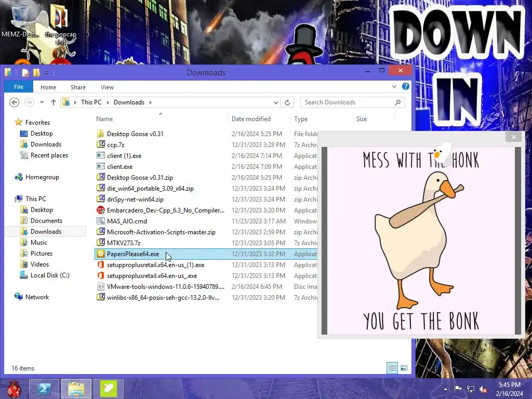The width and height of the screenshot is (532, 399).
Task: Select MTKV273.7z archive
Action: (124, 243)
